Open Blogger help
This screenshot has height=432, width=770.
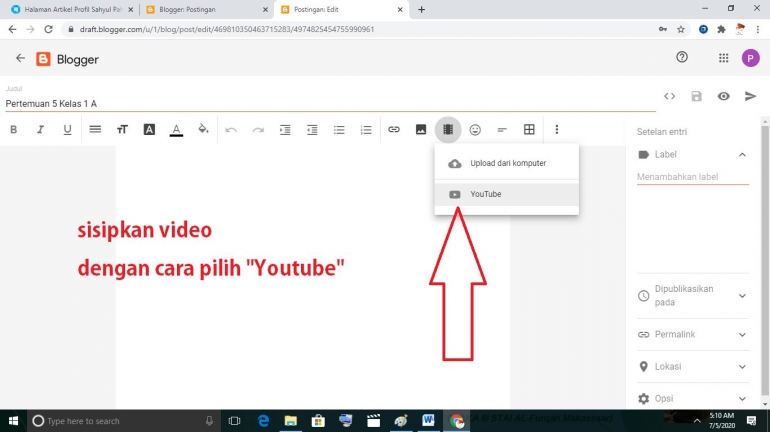coord(682,57)
